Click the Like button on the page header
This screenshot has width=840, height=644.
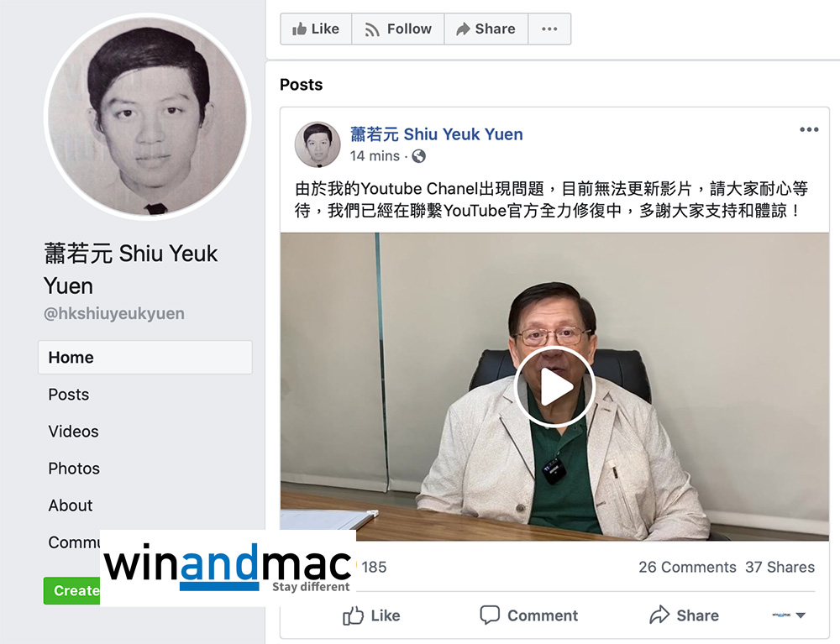pyautogui.click(x=316, y=29)
